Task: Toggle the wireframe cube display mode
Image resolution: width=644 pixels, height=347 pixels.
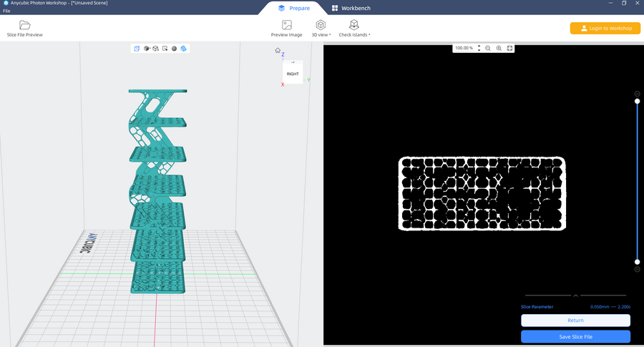Action: point(155,49)
